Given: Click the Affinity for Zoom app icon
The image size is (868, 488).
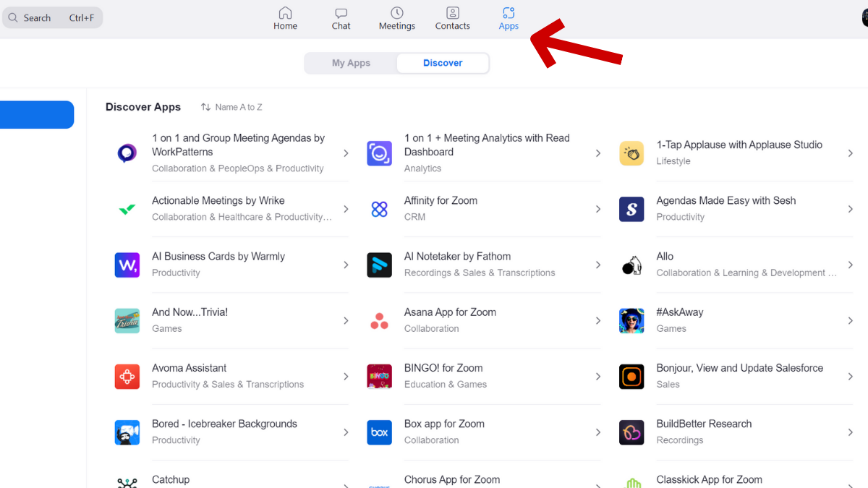Looking at the screenshot, I should point(379,209).
